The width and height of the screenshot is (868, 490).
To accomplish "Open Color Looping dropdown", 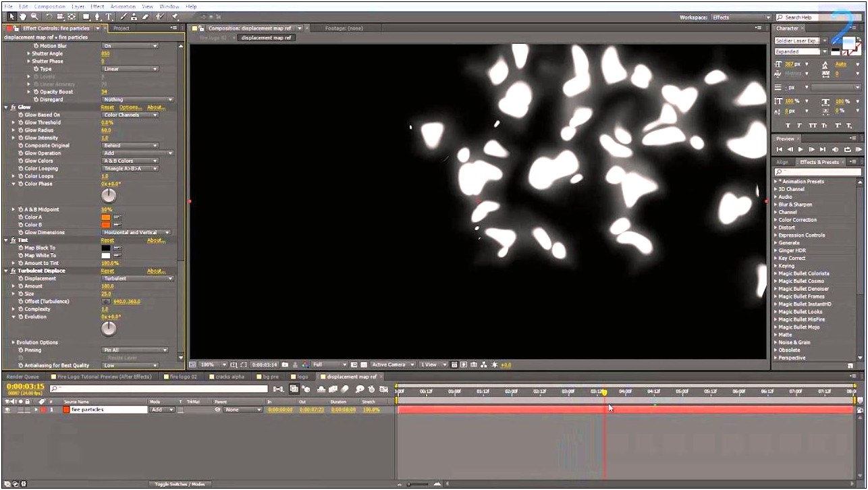I will tap(130, 169).
